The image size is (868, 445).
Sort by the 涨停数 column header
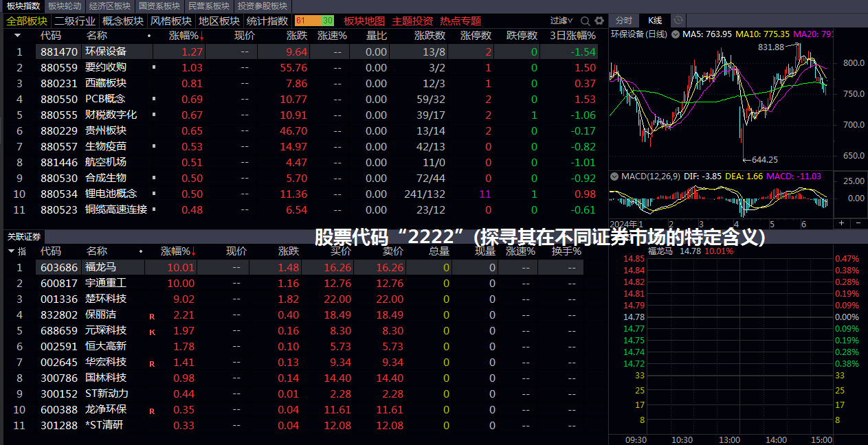click(476, 36)
